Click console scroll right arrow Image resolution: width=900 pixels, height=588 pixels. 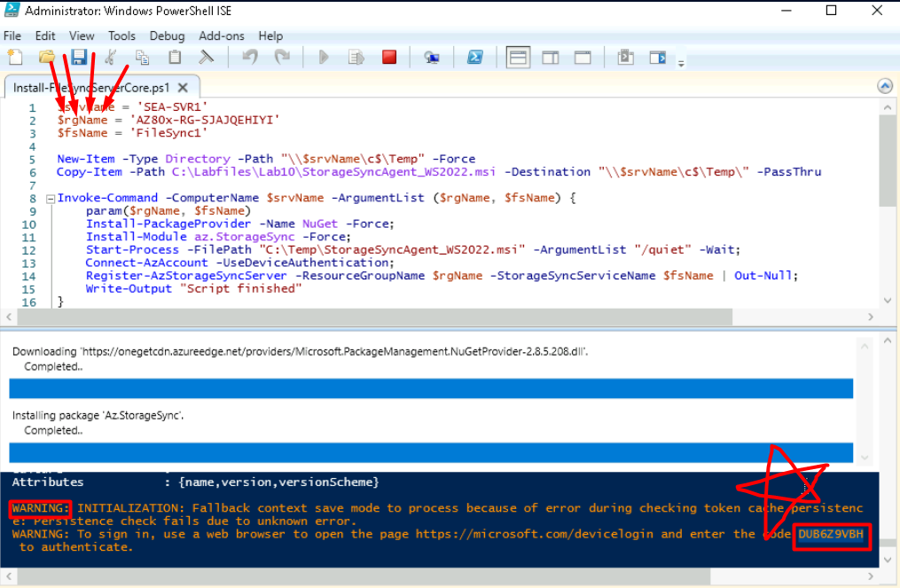[870, 576]
